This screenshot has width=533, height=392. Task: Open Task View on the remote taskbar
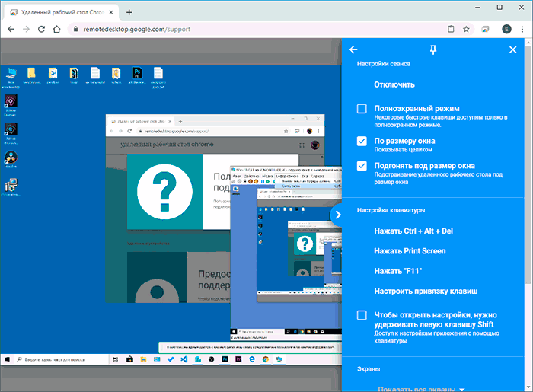click(116, 359)
